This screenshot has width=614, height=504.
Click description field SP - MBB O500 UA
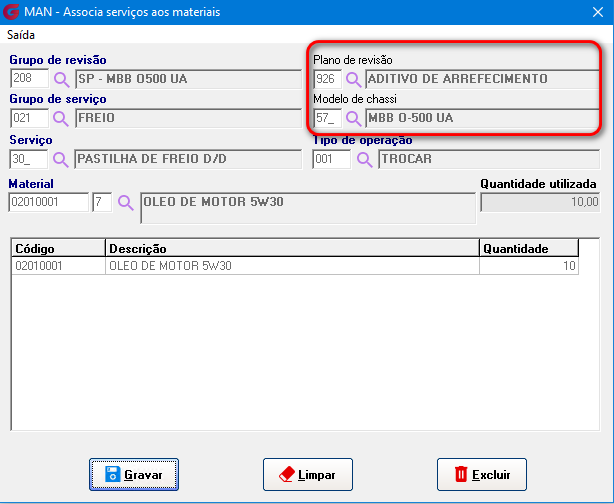[189, 79]
